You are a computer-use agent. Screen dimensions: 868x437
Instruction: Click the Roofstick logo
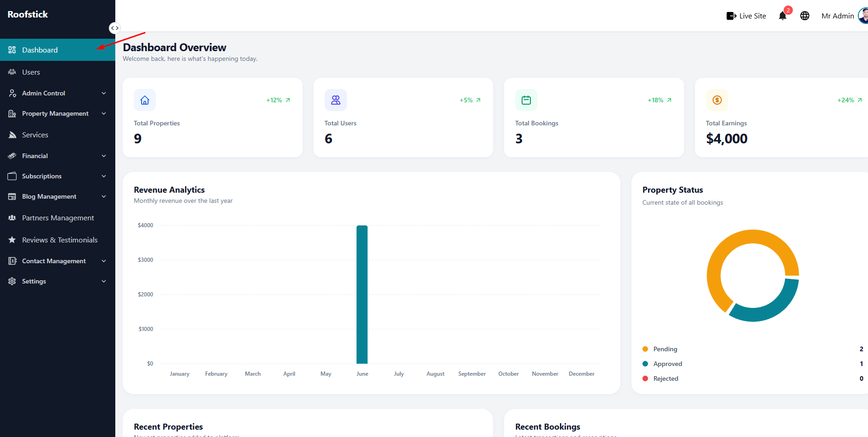click(x=28, y=14)
